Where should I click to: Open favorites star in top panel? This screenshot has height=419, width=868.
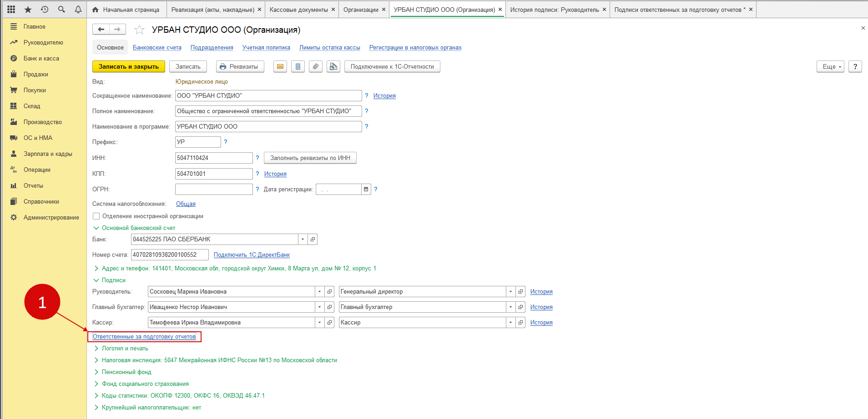point(28,9)
